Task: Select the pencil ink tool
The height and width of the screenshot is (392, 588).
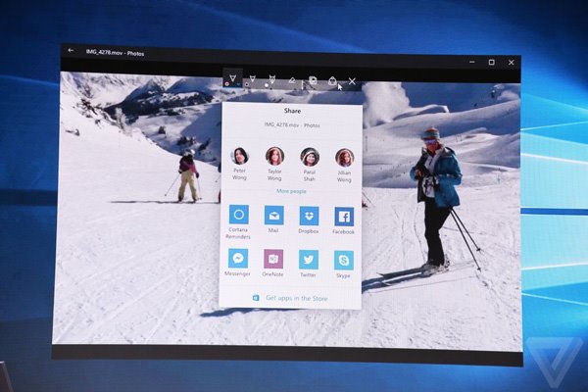Action: tap(253, 78)
